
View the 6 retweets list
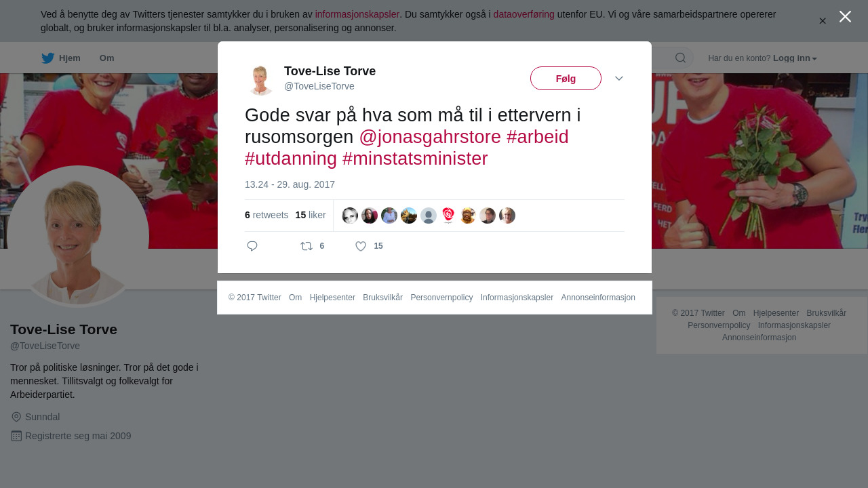(x=267, y=215)
